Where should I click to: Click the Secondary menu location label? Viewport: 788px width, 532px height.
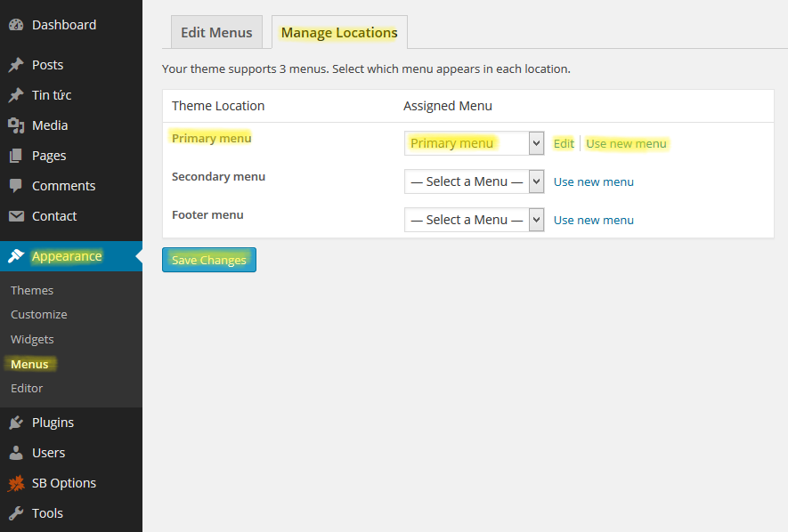[x=219, y=177]
